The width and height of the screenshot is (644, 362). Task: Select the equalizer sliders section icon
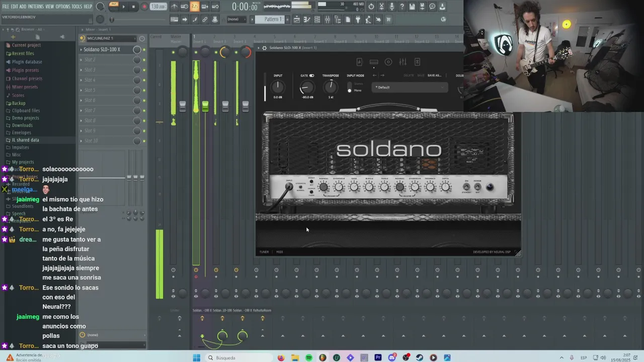tap(403, 62)
